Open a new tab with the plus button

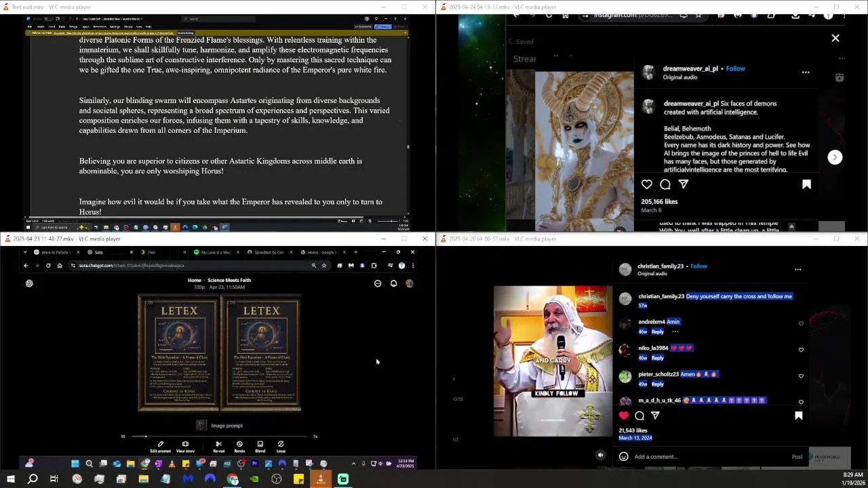(x=355, y=252)
